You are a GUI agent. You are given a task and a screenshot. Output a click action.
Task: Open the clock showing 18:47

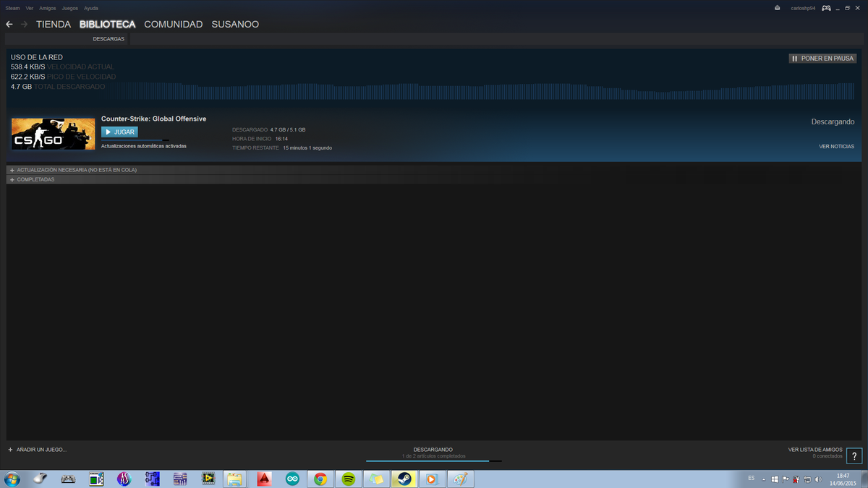click(x=843, y=479)
